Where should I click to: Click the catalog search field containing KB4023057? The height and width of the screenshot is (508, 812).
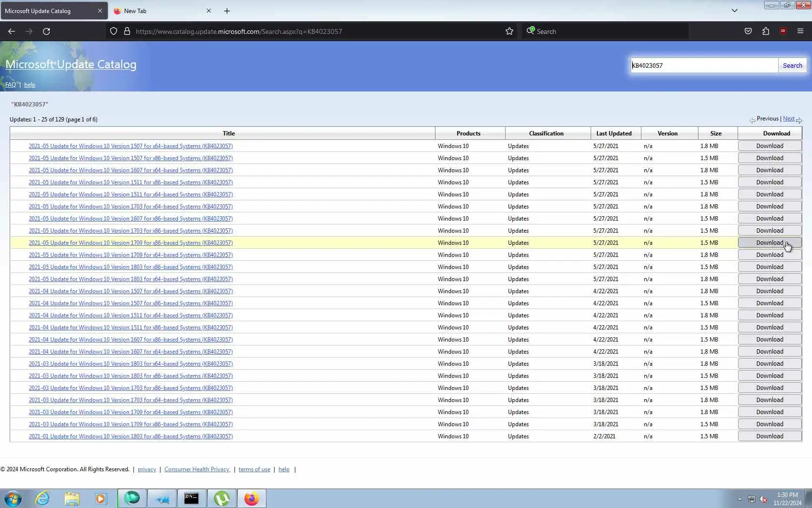(704, 65)
